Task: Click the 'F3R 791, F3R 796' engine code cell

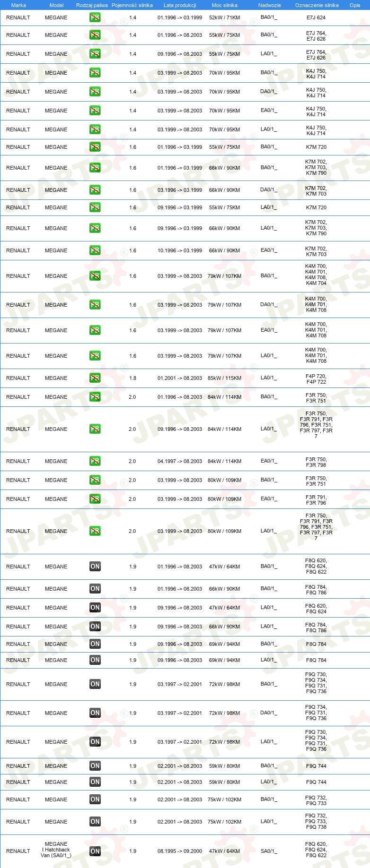Action: pos(316,500)
